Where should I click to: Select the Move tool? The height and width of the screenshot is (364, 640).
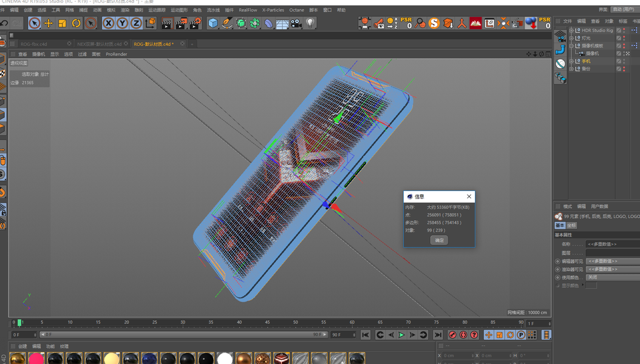49,23
